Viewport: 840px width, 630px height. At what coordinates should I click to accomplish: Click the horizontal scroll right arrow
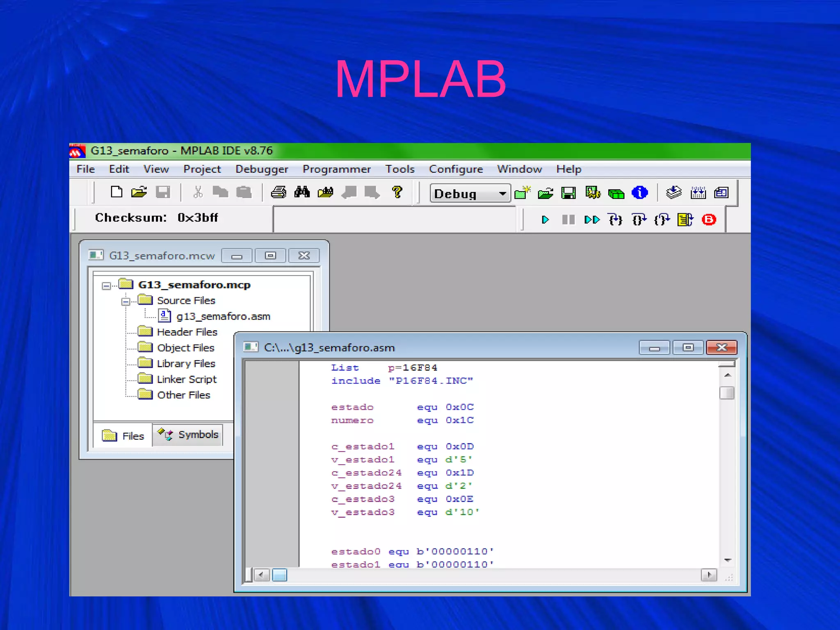709,575
